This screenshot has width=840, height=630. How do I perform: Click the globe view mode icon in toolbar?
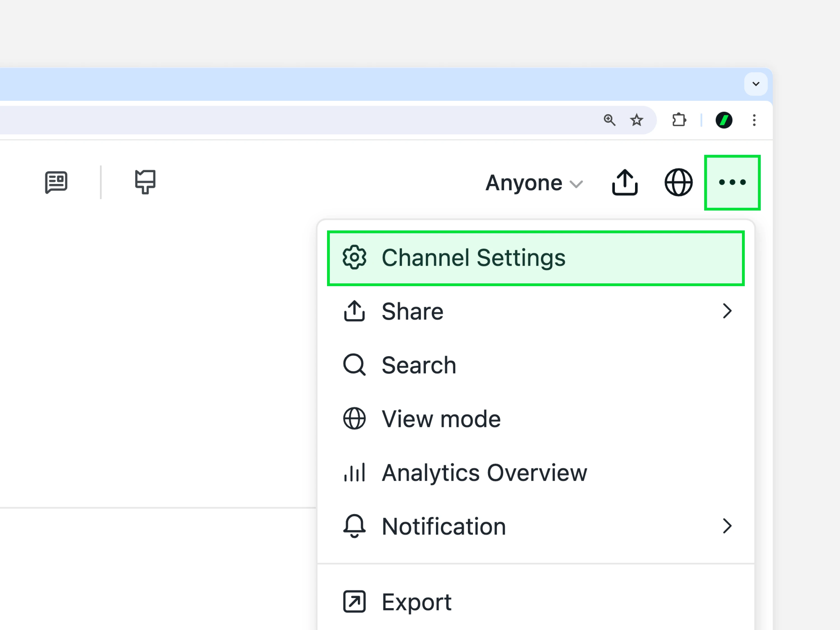(x=678, y=182)
